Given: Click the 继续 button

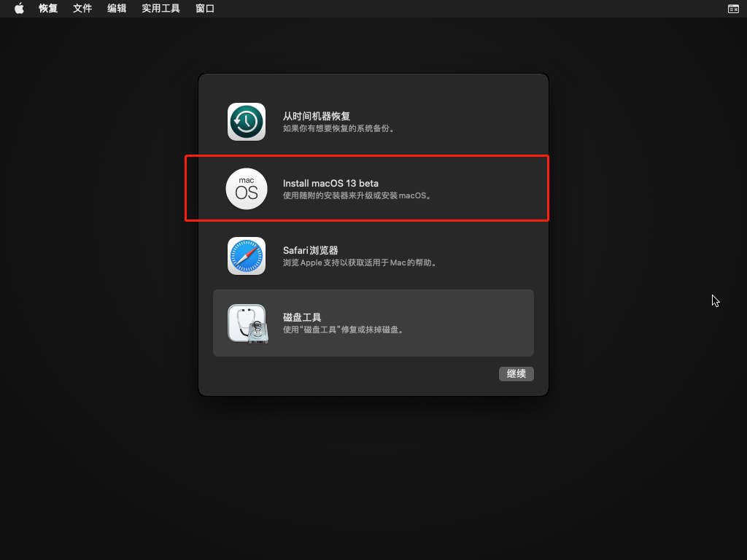Looking at the screenshot, I should [x=516, y=374].
